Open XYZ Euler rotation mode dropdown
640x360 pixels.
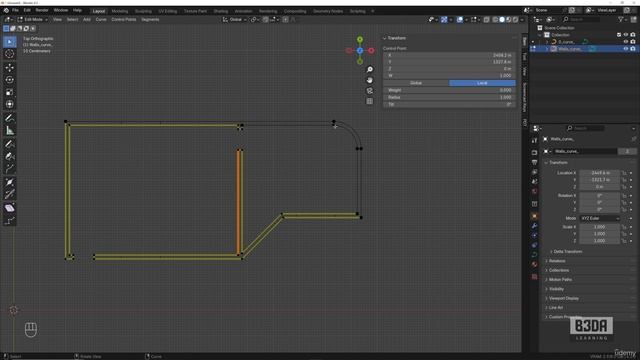click(600, 218)
